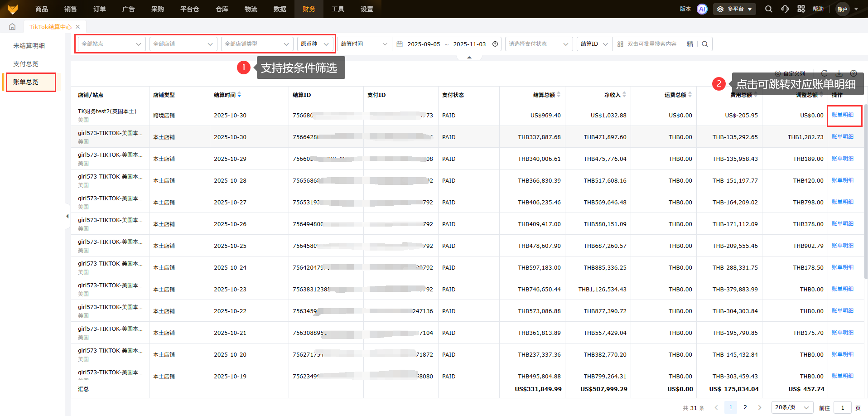
Task: Collapse the filter bar with up arrow
Action: (x=469, y=58)
